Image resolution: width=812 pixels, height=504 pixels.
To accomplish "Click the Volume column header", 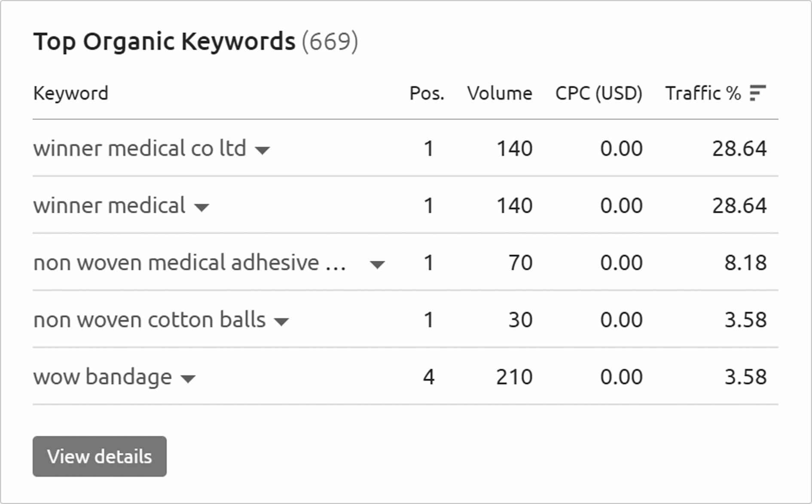I will click(500, 93).
